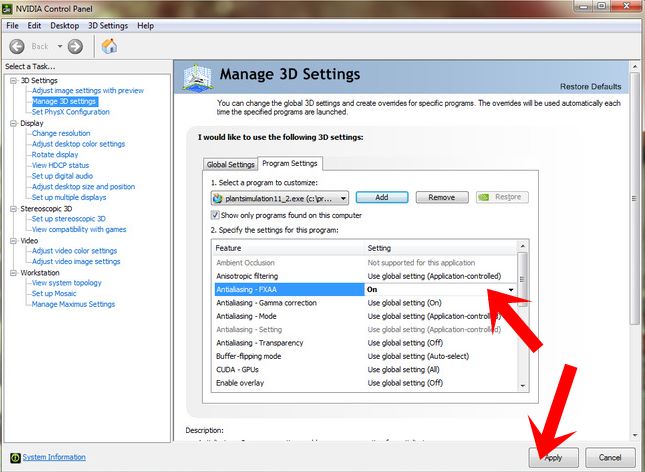Toggle Show only programs found on this computer
This screenshot has height=472, width=645.
(215, 215)
